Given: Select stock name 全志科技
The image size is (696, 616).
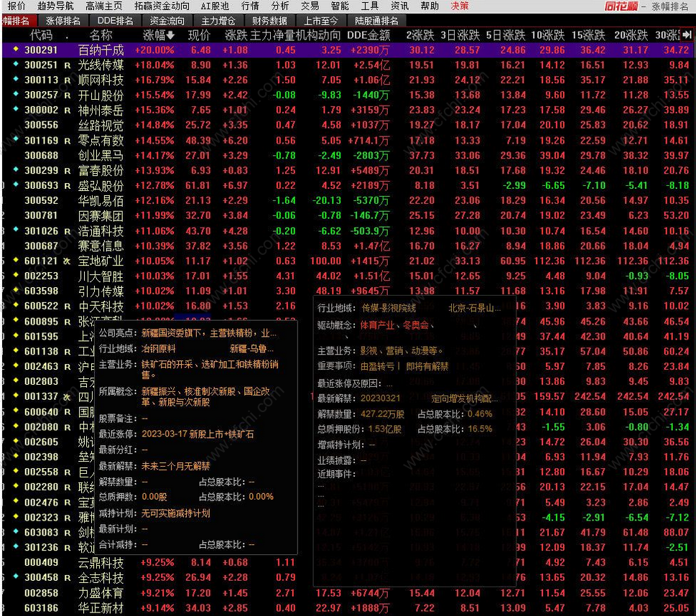Looking at the screenshot, I should click(x=101, y=578).
